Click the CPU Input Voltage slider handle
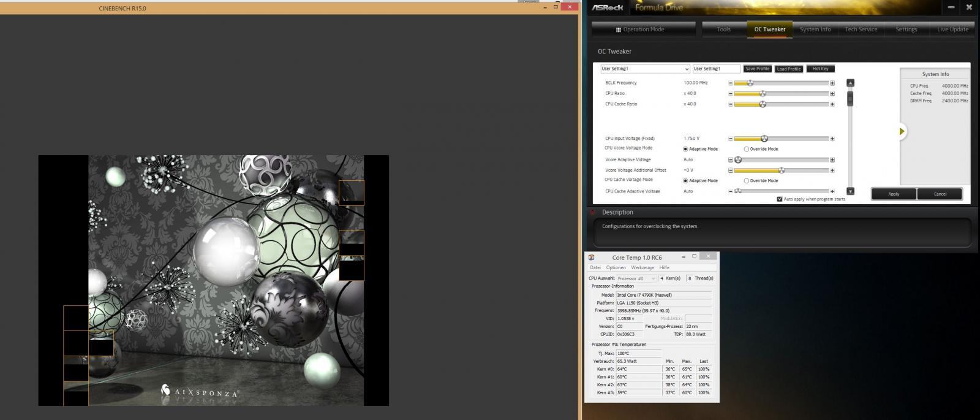 click(764, 139)
